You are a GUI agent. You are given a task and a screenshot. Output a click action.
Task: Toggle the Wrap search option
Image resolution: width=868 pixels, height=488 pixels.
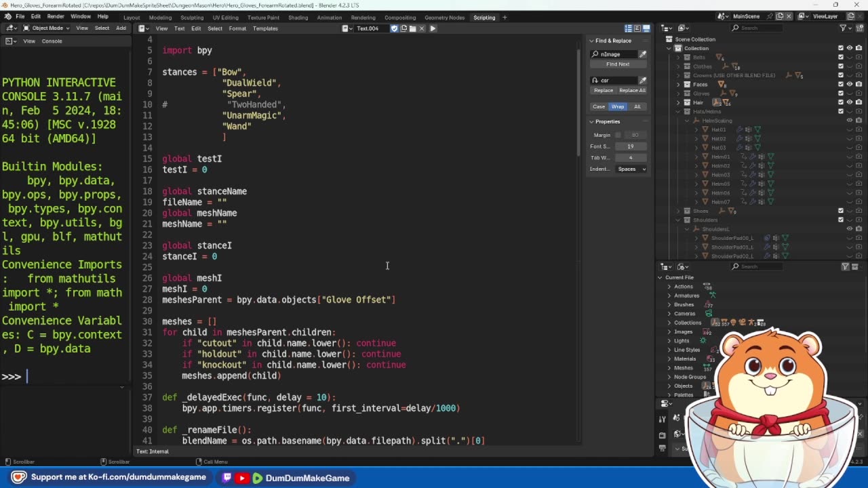(x=618, y=106)
